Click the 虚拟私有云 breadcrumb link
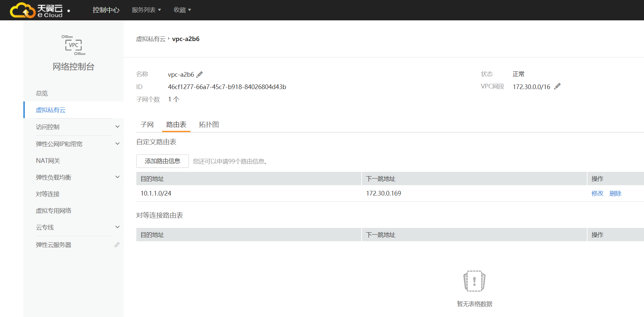This screenshot has height=317, width=644. 151,39
